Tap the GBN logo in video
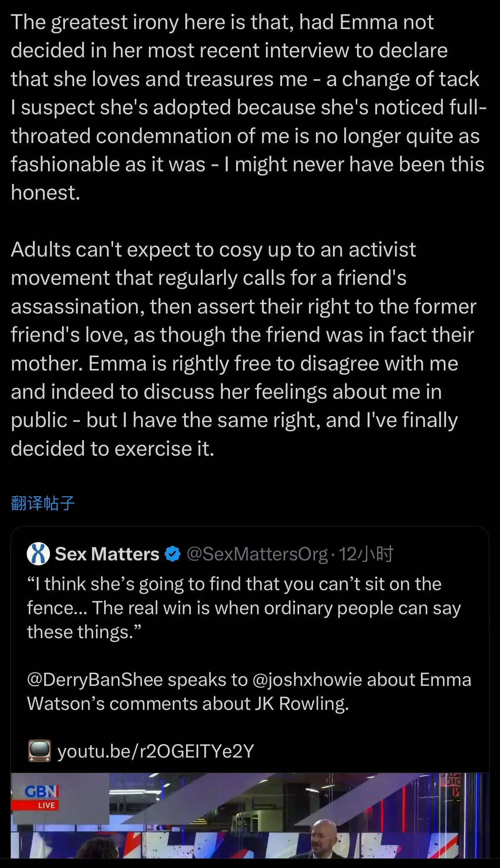500x868 pixels. (x=41, y=792)
